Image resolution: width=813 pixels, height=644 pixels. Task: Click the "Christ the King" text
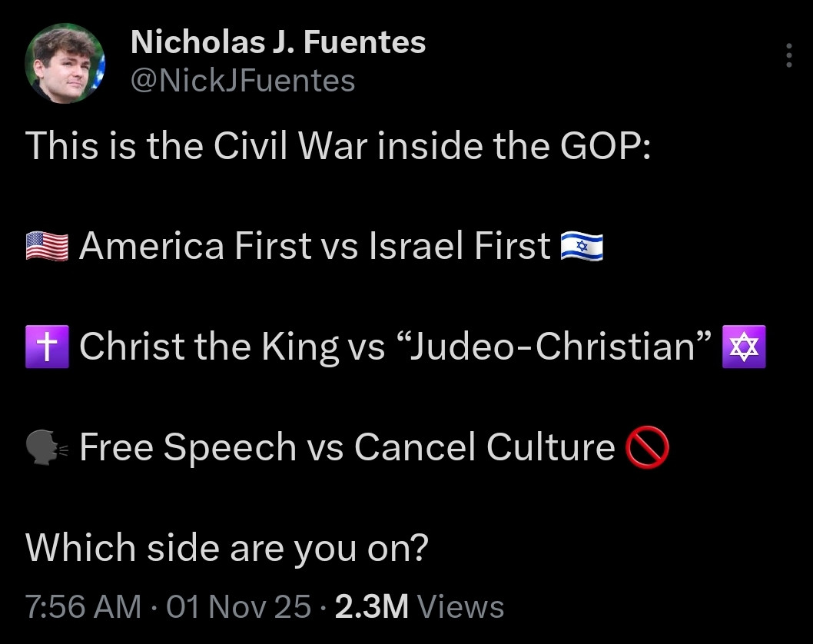coord(207,347)
